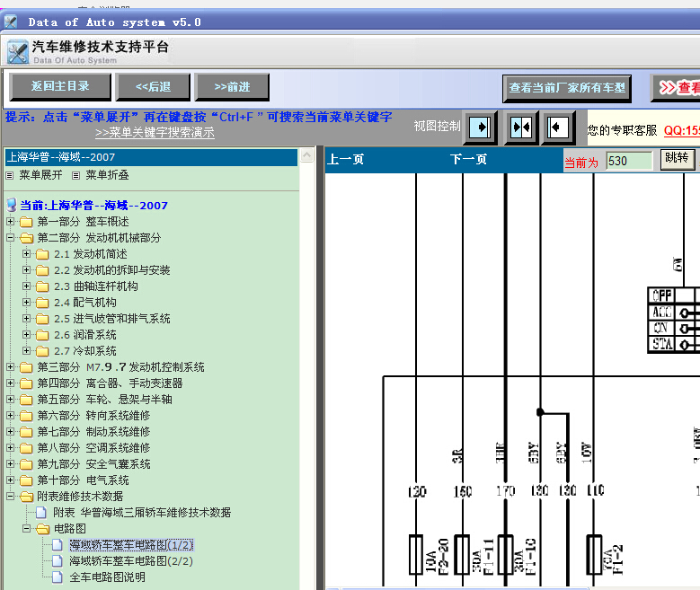Select 第六部分 转向系统维修 item
The image size is (700, 590).
93,416
